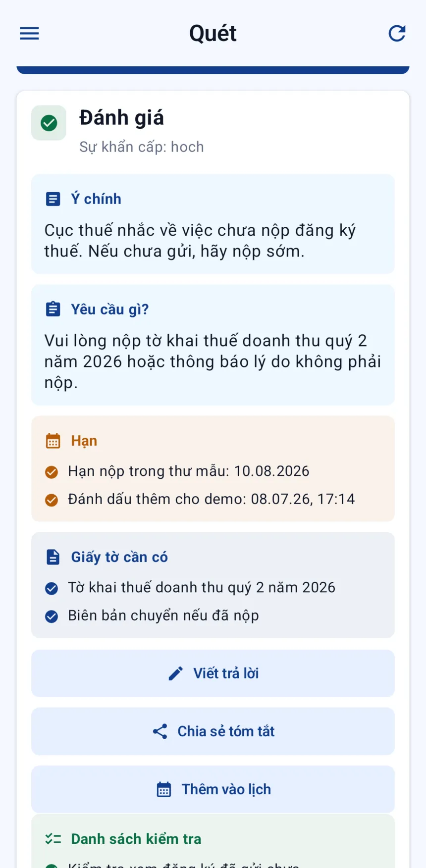Tap the Ý chính document icon
The width and height of the screenshot is (426, 868).
53,199
